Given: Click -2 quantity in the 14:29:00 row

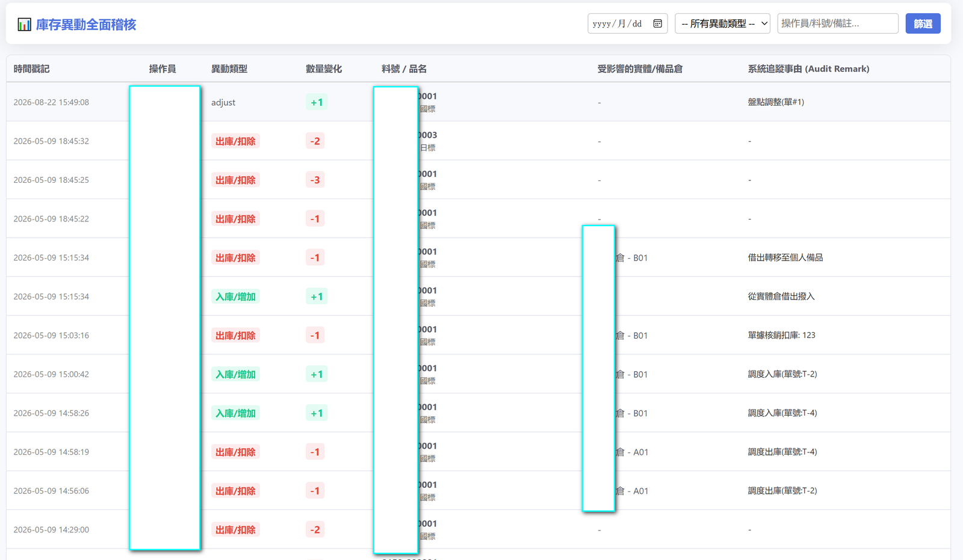Looking at the screenshot, I should [x=315, y=530].
